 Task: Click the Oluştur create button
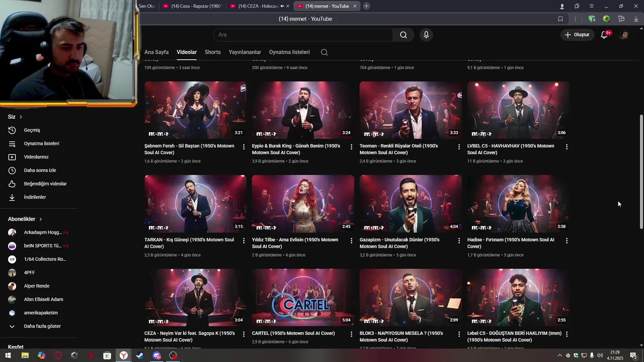point(577,35)
